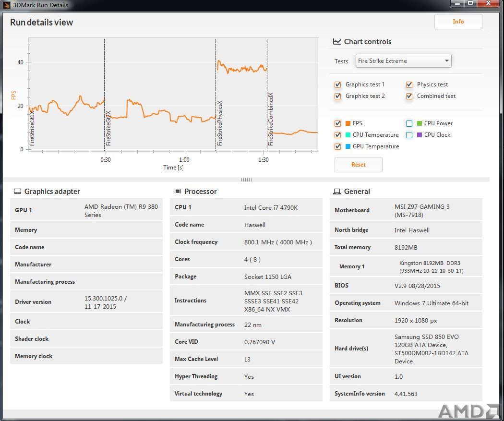
Task: Close the 3DMark Run Details window
Action: 488,3
